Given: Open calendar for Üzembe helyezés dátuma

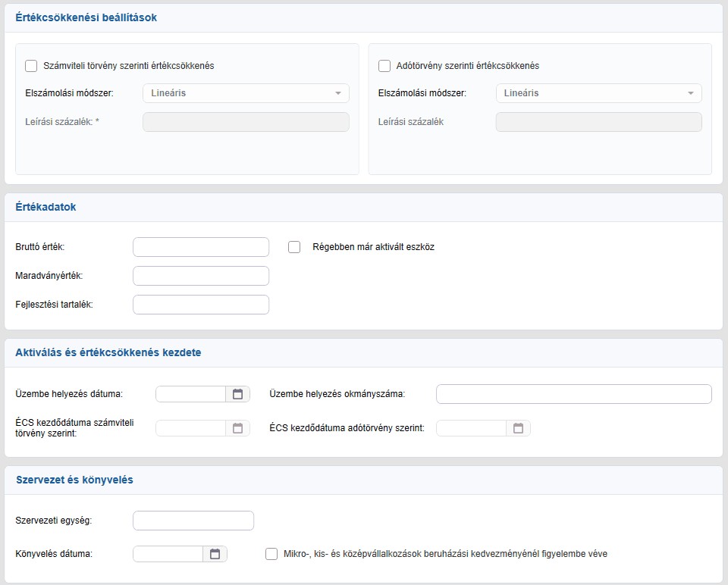Looking at the screenshot, I should (237, 394).
